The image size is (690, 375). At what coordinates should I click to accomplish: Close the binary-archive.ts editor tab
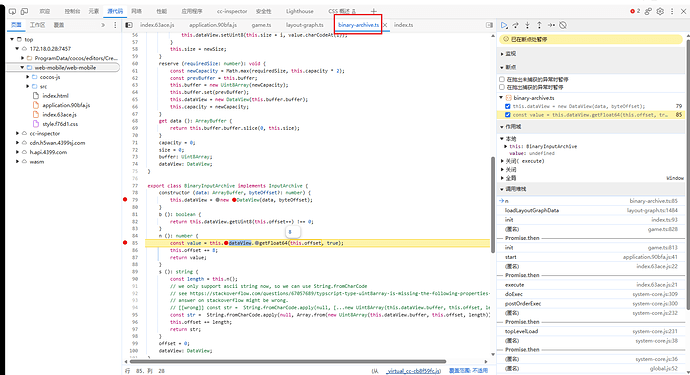tap(385, 25)
